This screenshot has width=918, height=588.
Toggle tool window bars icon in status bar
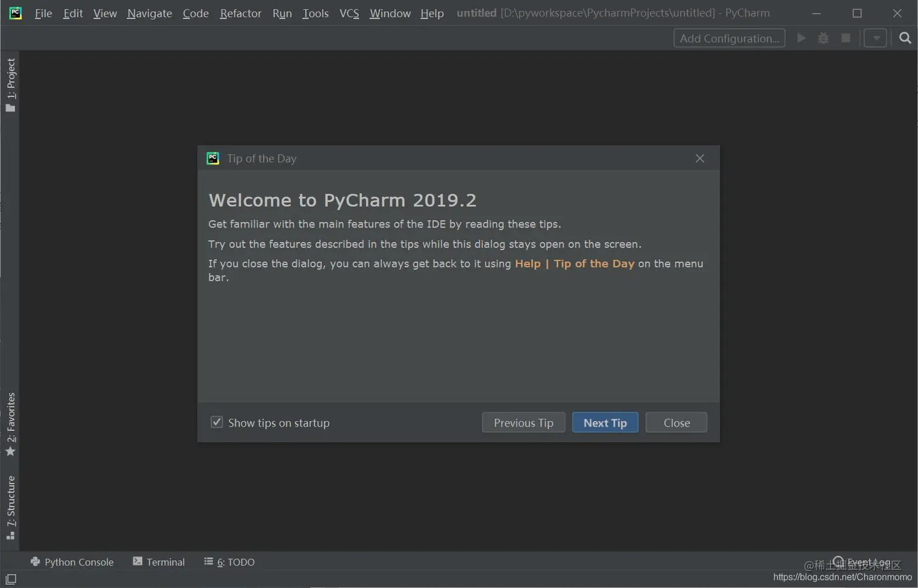tap(11, 579)
